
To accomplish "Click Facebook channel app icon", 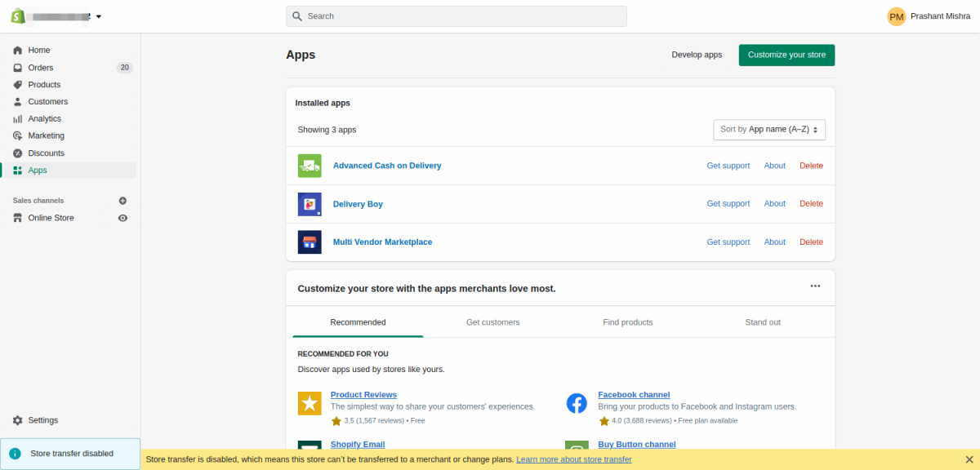I will 577,403.
